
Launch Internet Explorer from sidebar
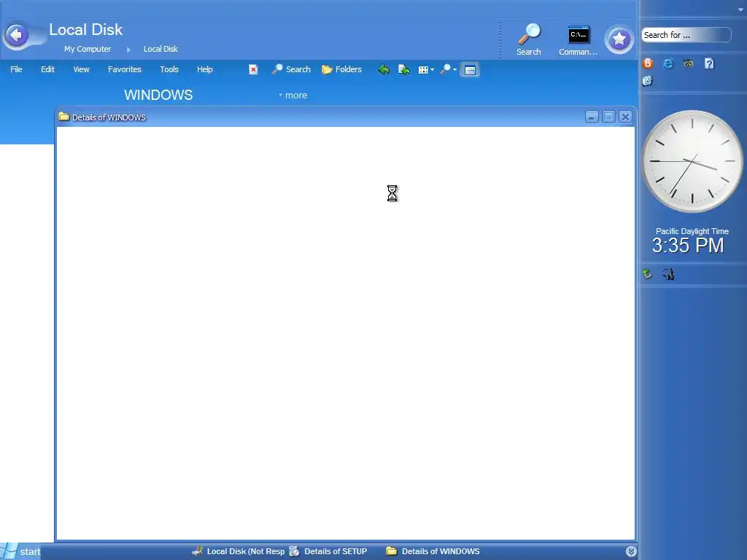tap(668, 63)
